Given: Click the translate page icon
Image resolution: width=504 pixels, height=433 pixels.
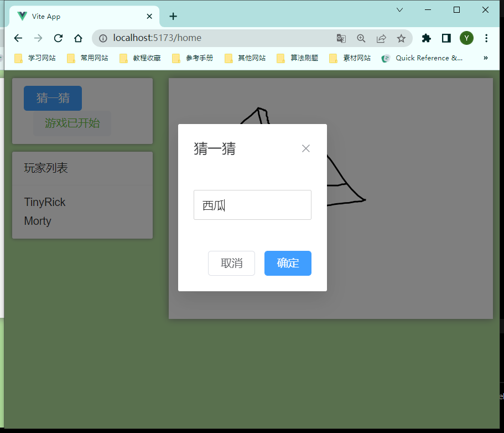Looking at the screenshot, I should pyautogui.click(x=341, y=38).
